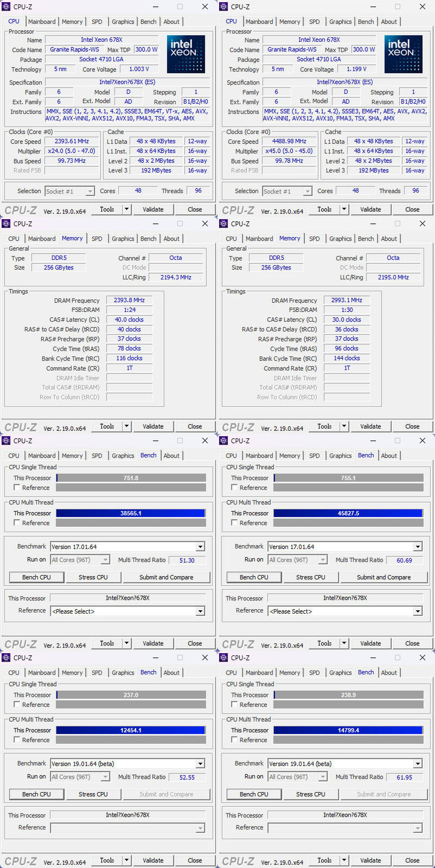The width and height of the screenshot is (435, 868).
Task: Click Intel Xeon logo in 1.003 V window
Action: pos(186,54)
